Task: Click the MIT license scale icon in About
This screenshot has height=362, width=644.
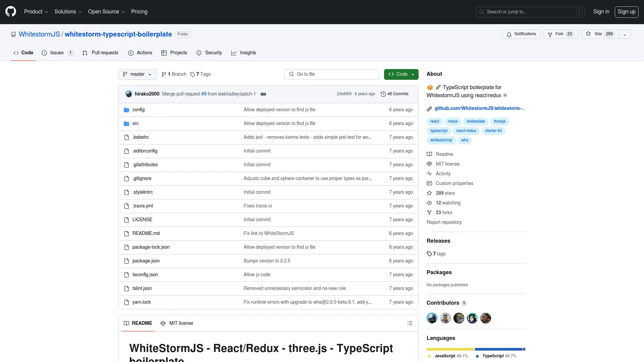Action: 429,164
